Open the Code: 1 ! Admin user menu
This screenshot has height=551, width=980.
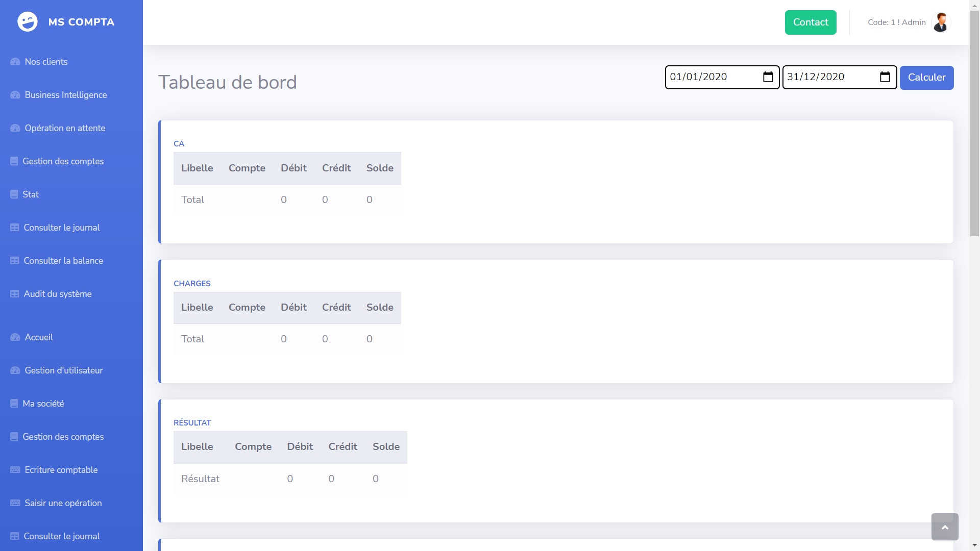896,22
